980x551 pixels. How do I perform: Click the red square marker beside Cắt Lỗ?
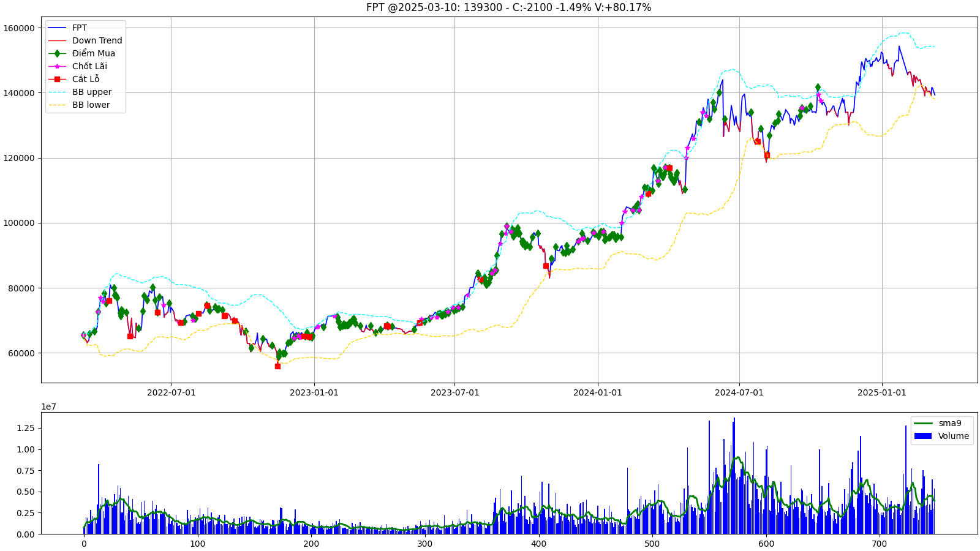(58, 79)
